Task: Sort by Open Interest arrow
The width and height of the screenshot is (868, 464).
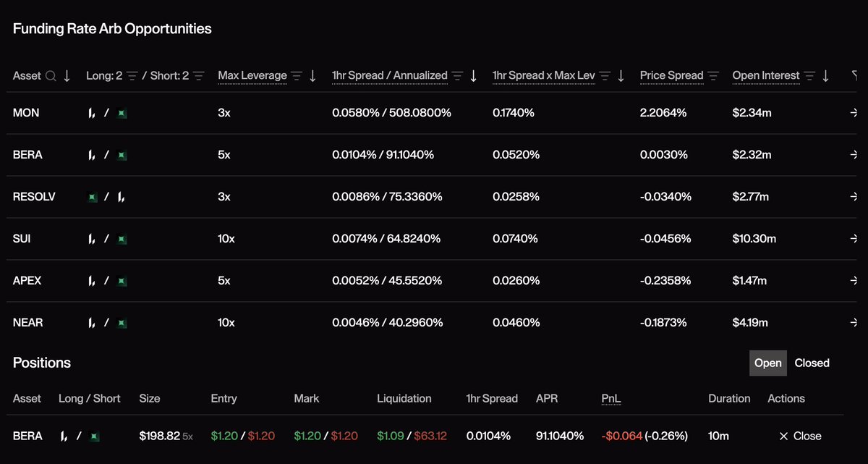Action: click(826, 76)
